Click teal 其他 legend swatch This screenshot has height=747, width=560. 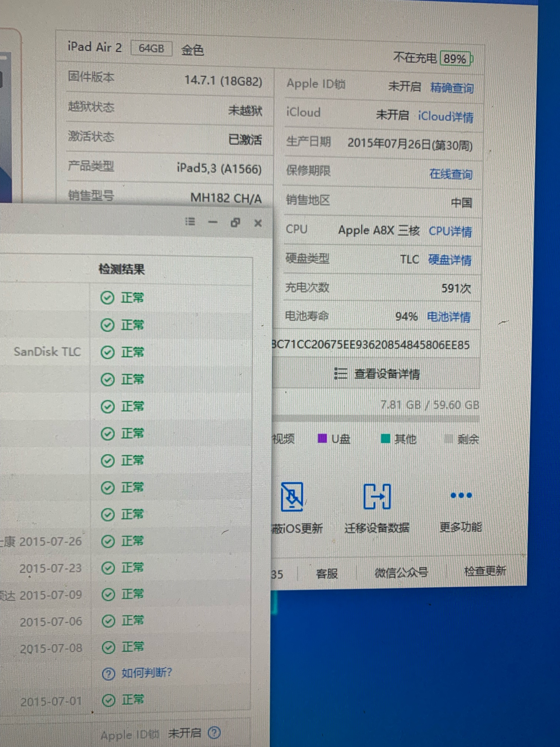385,439
